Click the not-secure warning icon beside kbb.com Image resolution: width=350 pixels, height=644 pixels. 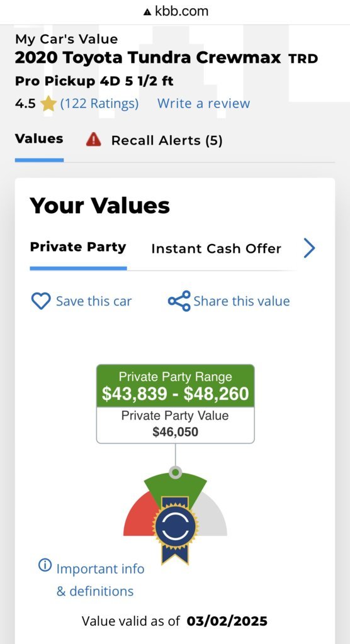[x=147, y=13]
